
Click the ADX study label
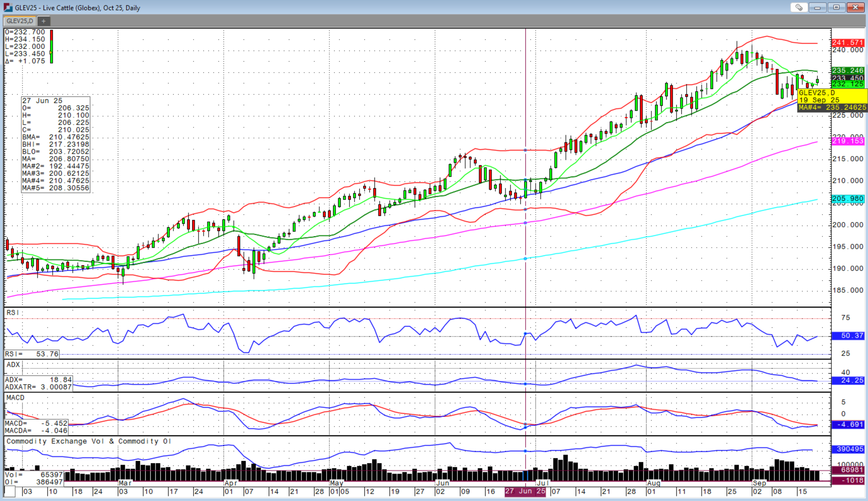tap(13, 365)
